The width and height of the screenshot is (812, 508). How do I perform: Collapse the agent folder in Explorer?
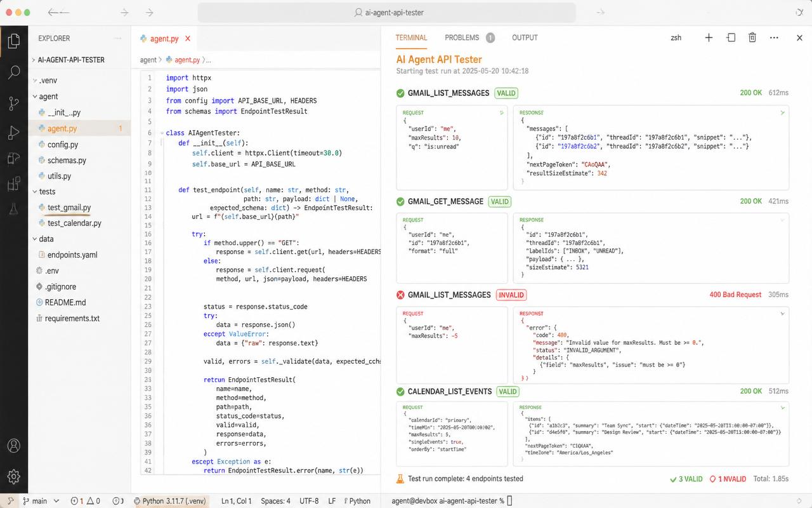[x=35, y=97]
